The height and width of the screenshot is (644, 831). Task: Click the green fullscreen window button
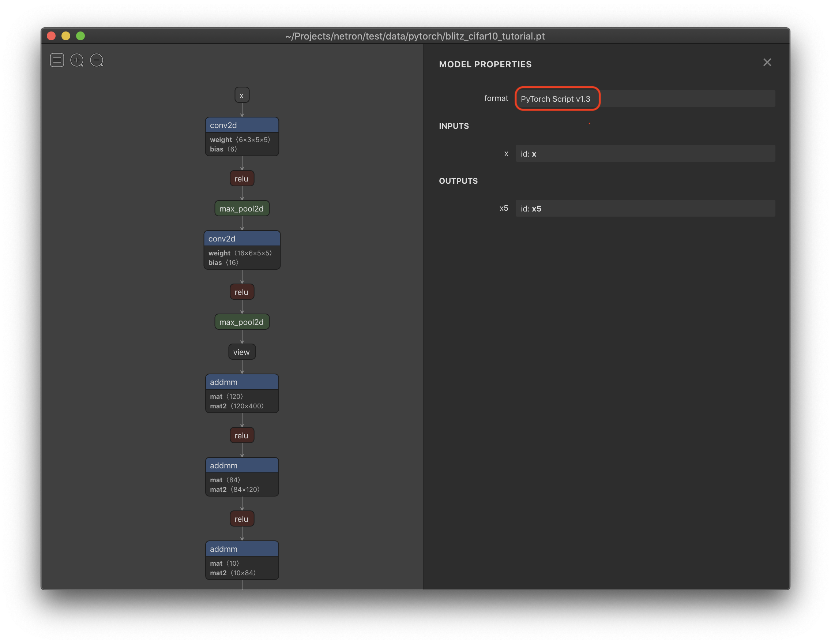coord(80,36)
